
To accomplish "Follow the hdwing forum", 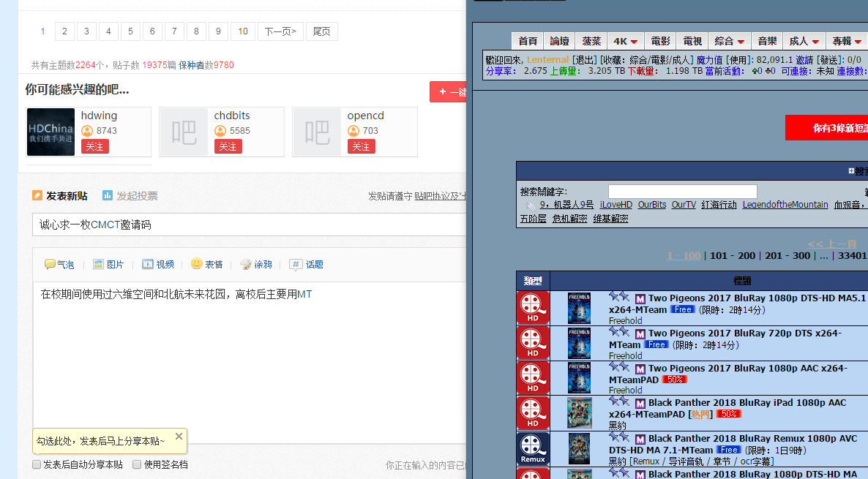I will click(x=94, y=146).
